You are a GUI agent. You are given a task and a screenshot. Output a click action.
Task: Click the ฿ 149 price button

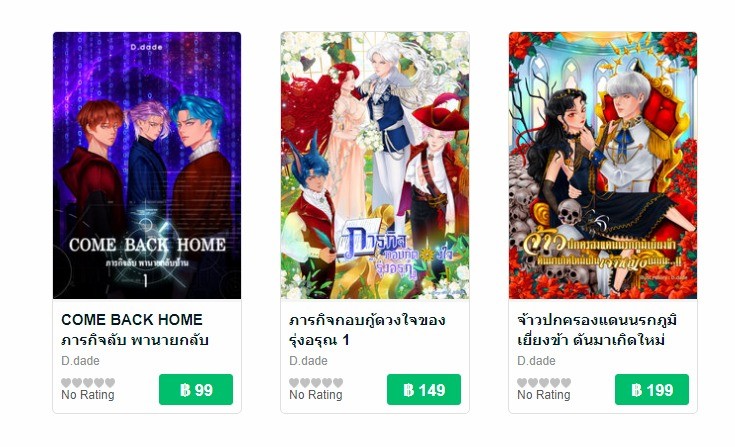click(x=424, y=389)
